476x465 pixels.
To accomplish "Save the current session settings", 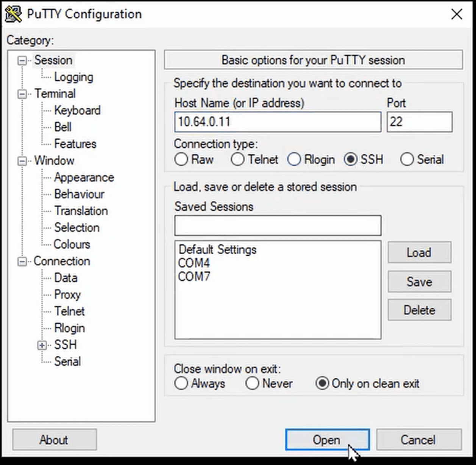I will [x=419, y=282].
